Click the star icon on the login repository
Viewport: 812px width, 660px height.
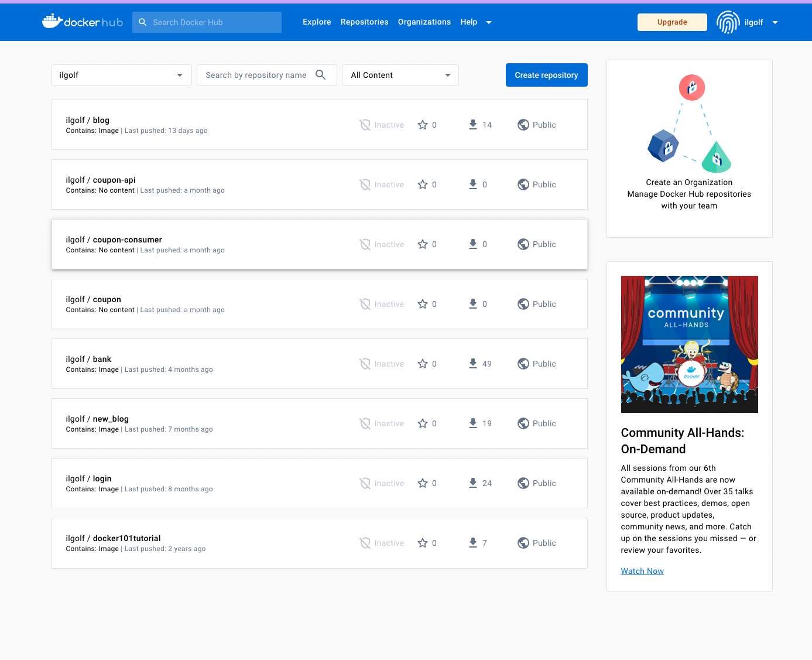point(423,483)
